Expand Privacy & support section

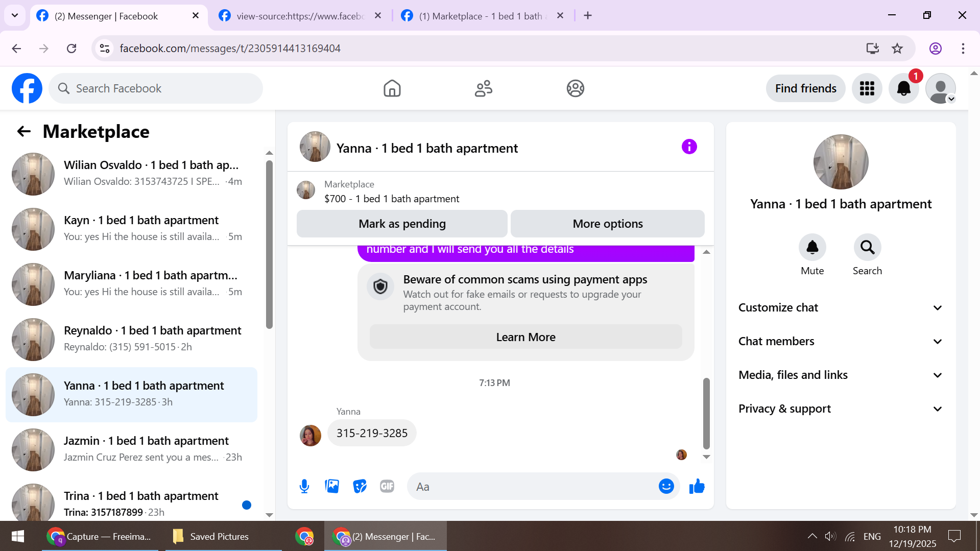pos(841,409)
